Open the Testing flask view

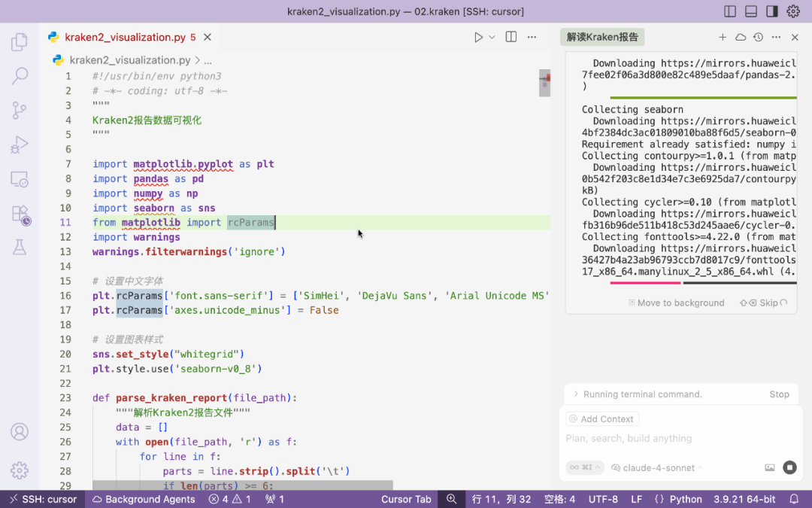[x=19, y=248]
